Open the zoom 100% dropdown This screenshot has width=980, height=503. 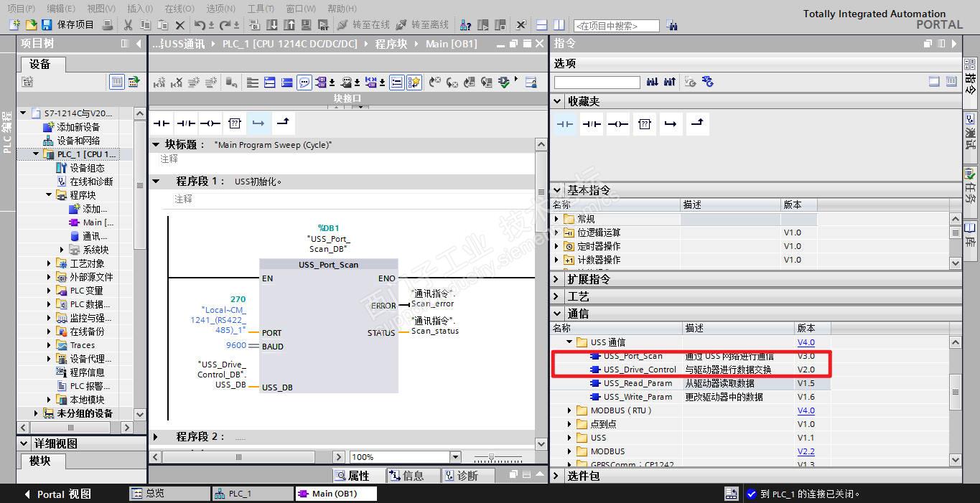point(455,457)
